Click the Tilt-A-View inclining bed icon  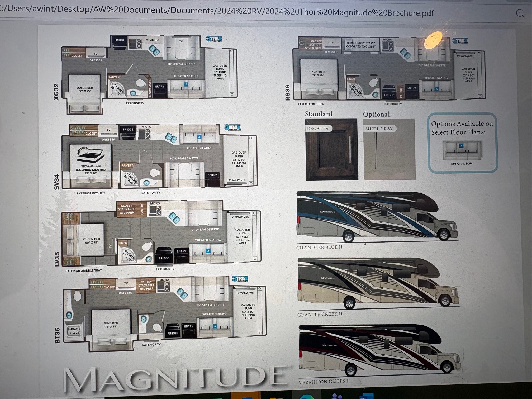[91, 155]
